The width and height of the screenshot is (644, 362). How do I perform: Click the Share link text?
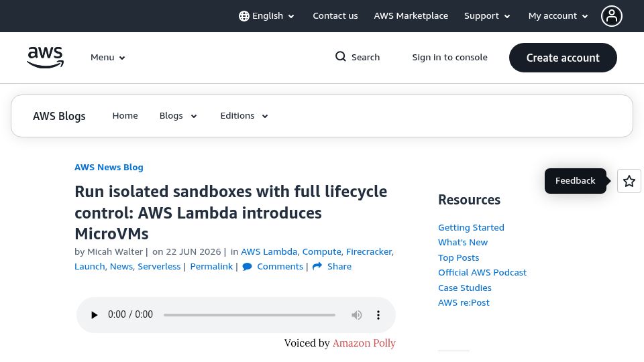point(339,267)
